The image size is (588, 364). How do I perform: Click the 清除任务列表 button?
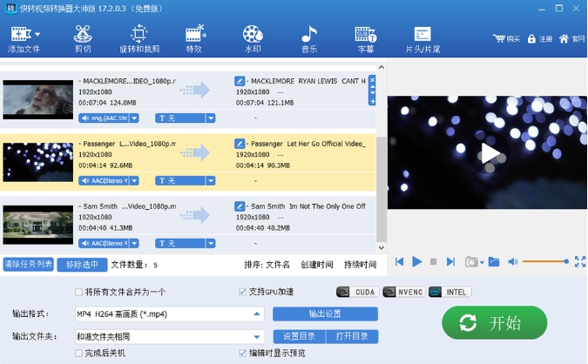point(28,264)
